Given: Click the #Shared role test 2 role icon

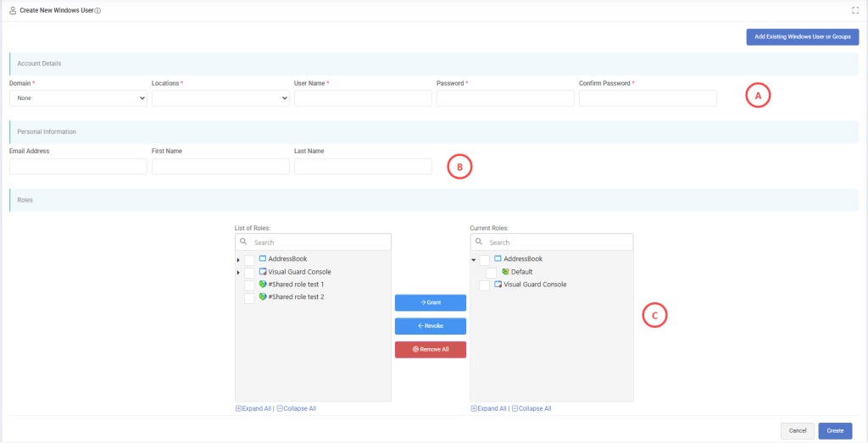Looking at the screenshot, I should pos(263,297).
